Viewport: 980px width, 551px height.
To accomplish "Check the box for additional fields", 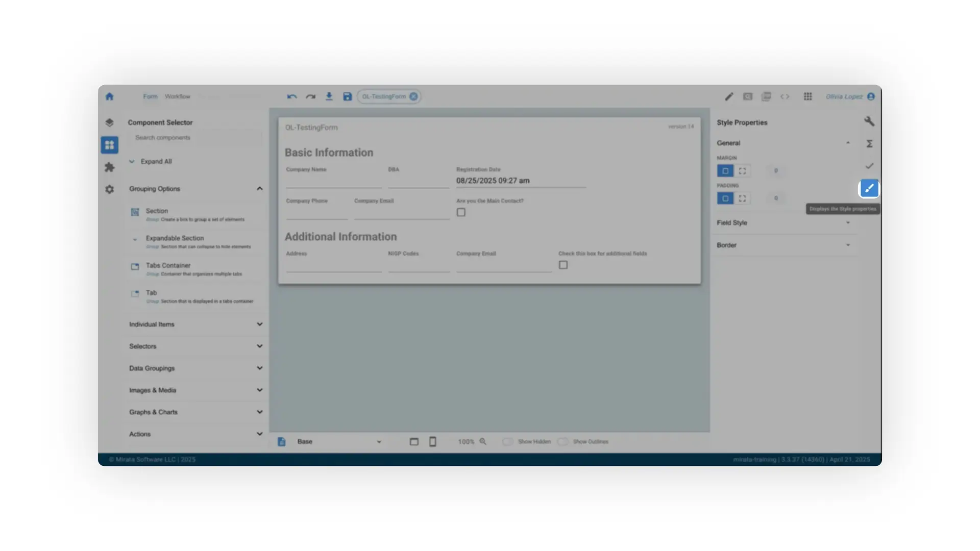I will (563, 264).
